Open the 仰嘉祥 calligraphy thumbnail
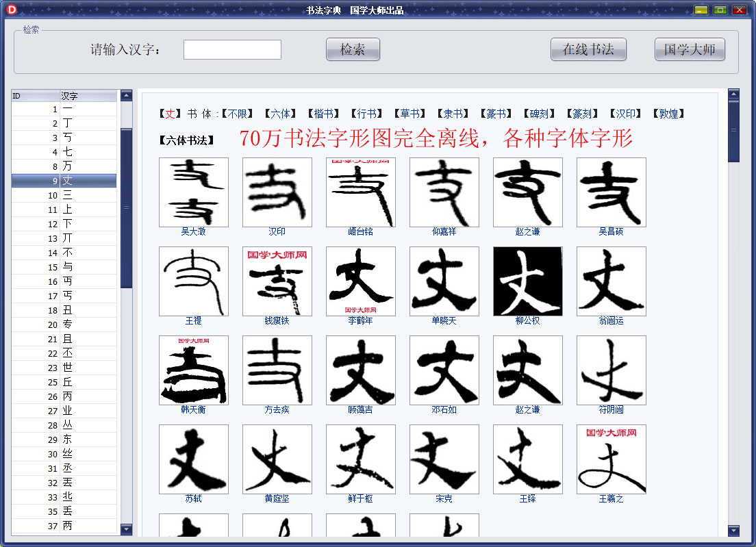Viewport: 756px width, 547px height. tap(444, 192)
